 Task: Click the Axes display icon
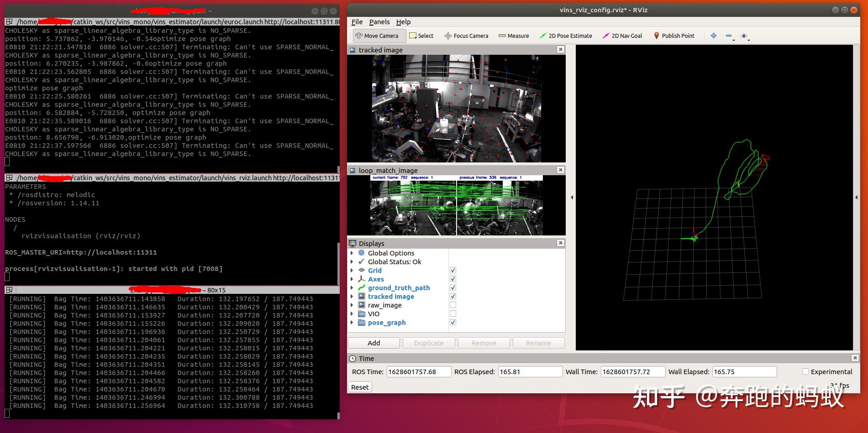pyautogui.click(x=362, y=279)
